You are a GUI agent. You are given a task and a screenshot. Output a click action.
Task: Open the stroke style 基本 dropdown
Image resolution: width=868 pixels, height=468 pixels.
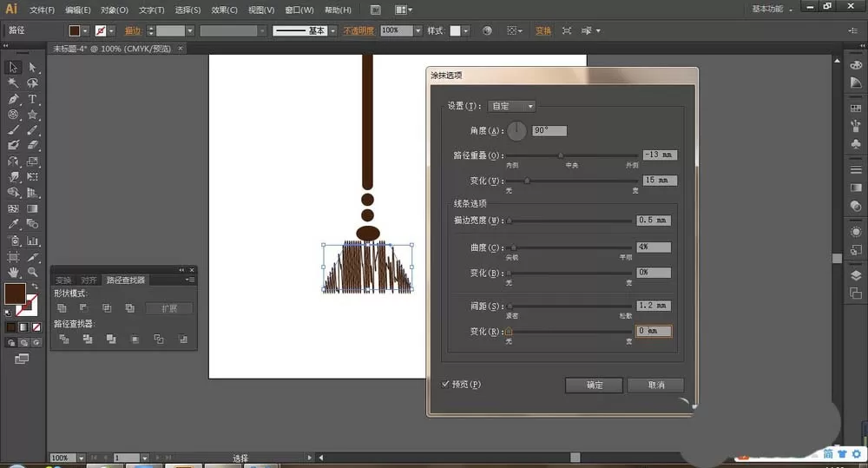tap(332, 31)
